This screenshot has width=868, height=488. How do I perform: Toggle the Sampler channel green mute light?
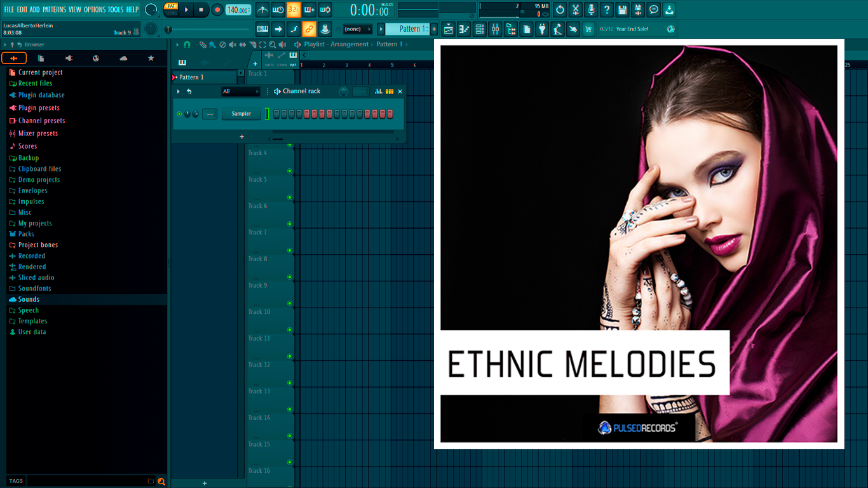point(179,114)
